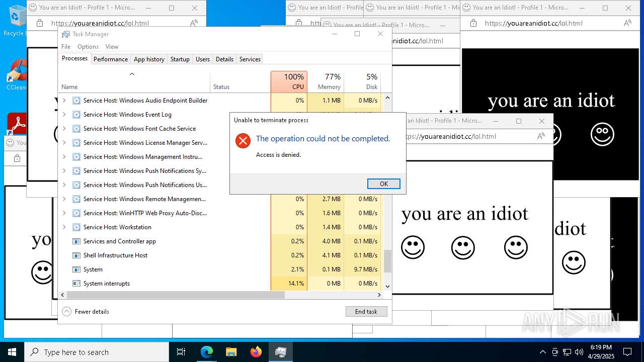This screenshot has height=362, width=644.
Task: Click the vertical scrollbar thumb in Task Manager
Action: [387, 261]
